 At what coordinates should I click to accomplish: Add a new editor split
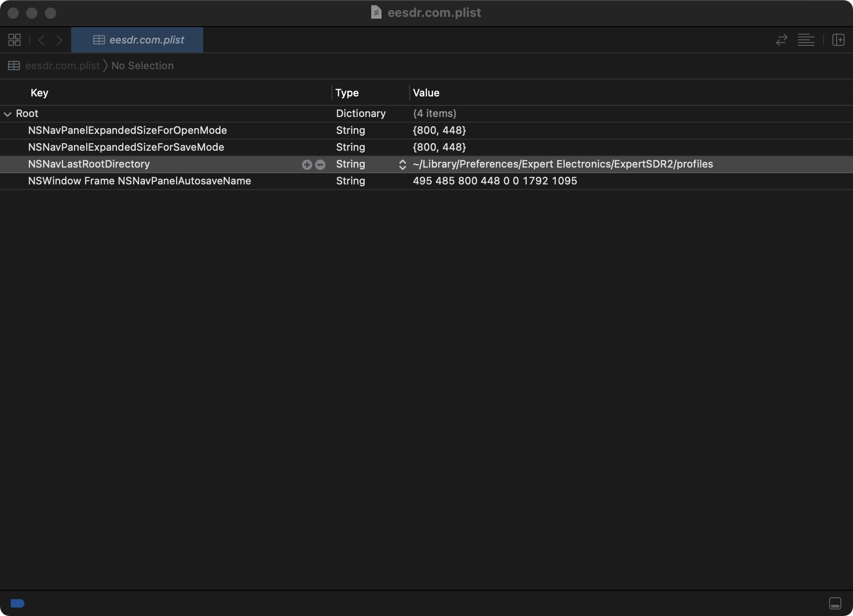pyautogui.click(x=838, y=40)
